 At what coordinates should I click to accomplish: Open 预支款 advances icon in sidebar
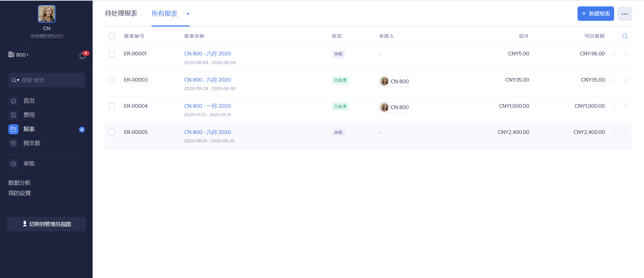tap(13, 143)
